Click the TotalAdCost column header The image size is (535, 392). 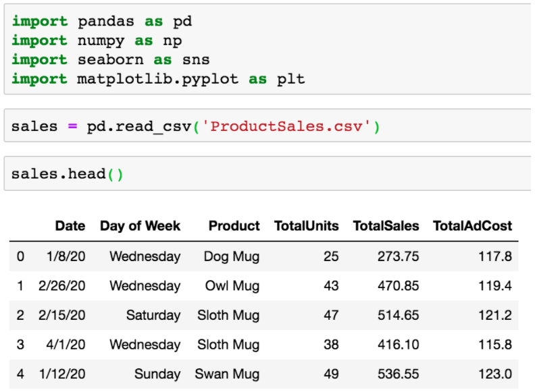(473, 225)
